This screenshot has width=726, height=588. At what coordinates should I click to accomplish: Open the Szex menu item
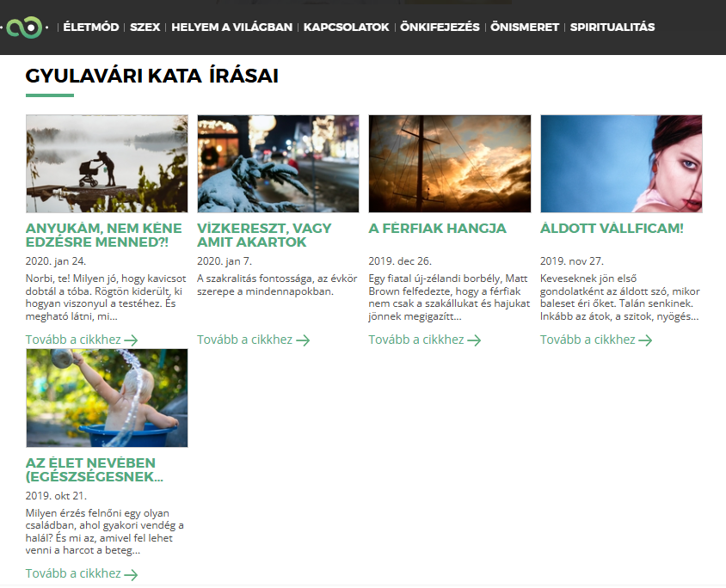[x=145, y=28]
